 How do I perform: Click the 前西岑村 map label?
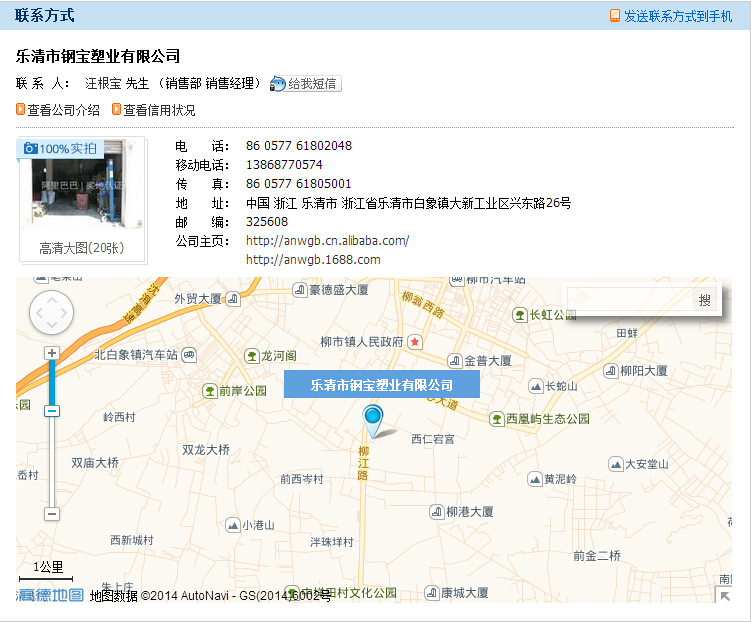coord(302,479)
